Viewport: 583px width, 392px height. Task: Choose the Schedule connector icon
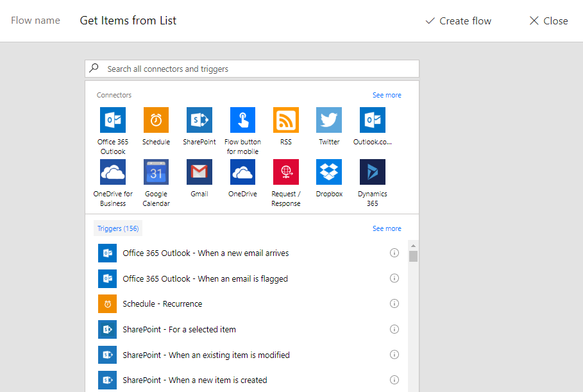click(156, 120)
